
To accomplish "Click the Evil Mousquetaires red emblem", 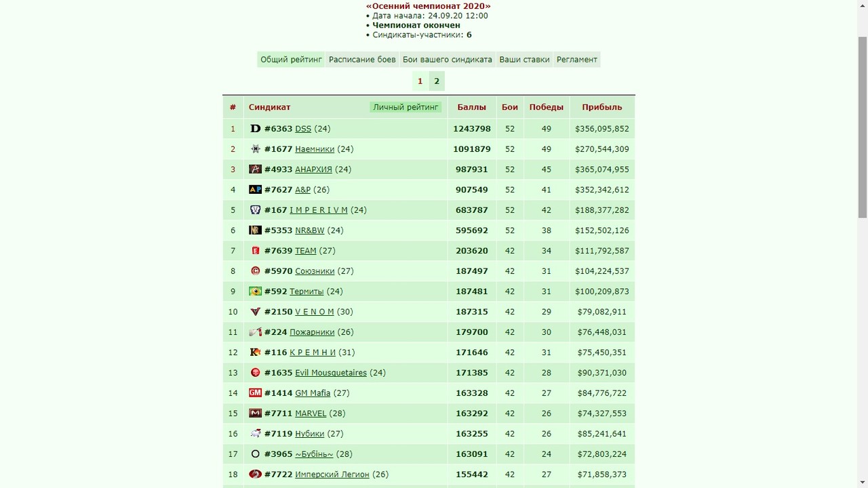I will click(255, 373).
